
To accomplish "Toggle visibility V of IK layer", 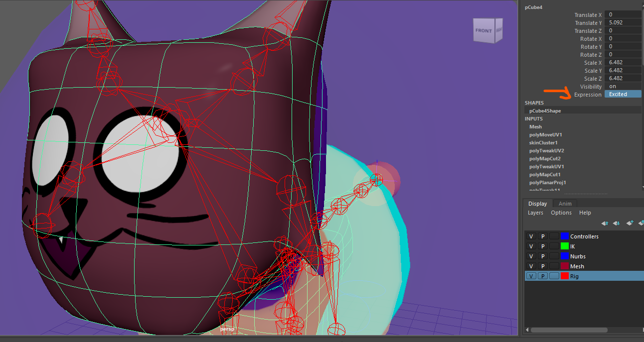I will point(531,246).
